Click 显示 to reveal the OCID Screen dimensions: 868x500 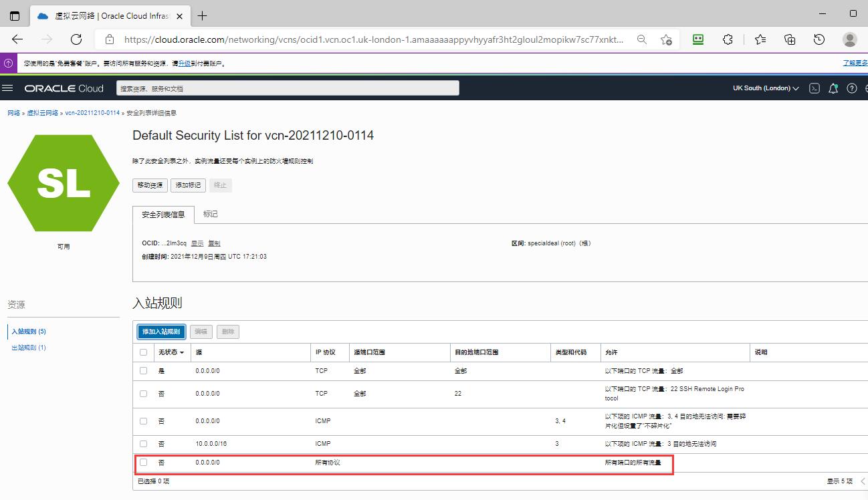(197, 243)
